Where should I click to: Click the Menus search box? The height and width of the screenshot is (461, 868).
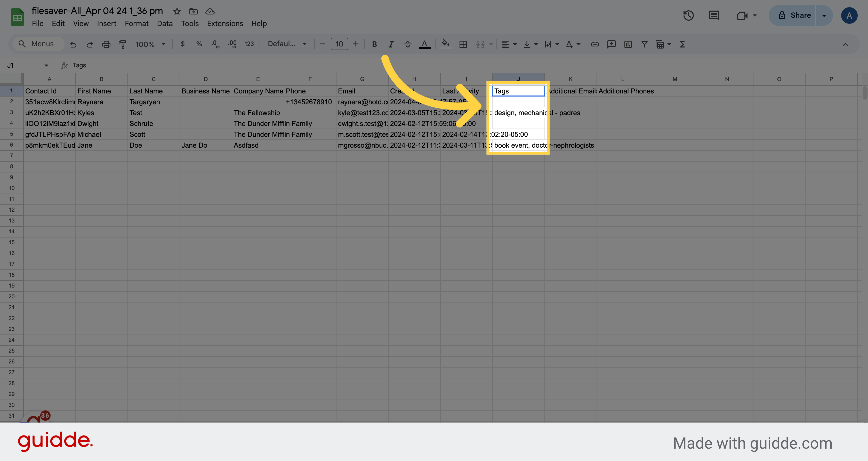click(x=38, y=44)
